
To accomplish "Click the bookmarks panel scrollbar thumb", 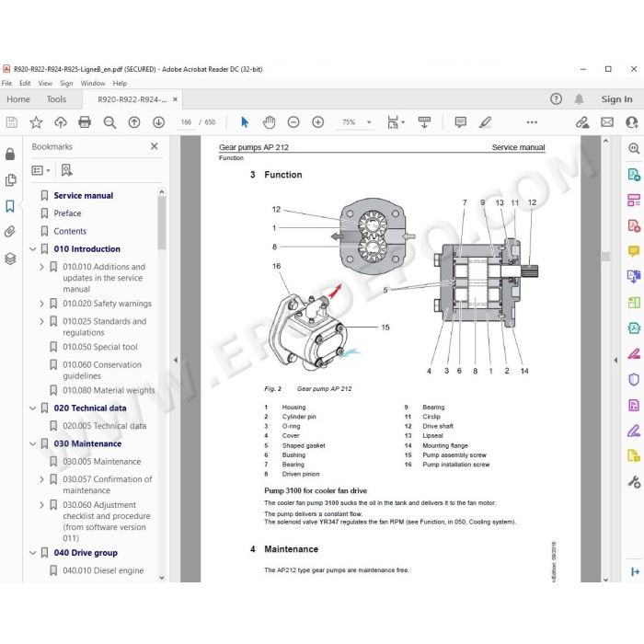I will click(162, 223).
